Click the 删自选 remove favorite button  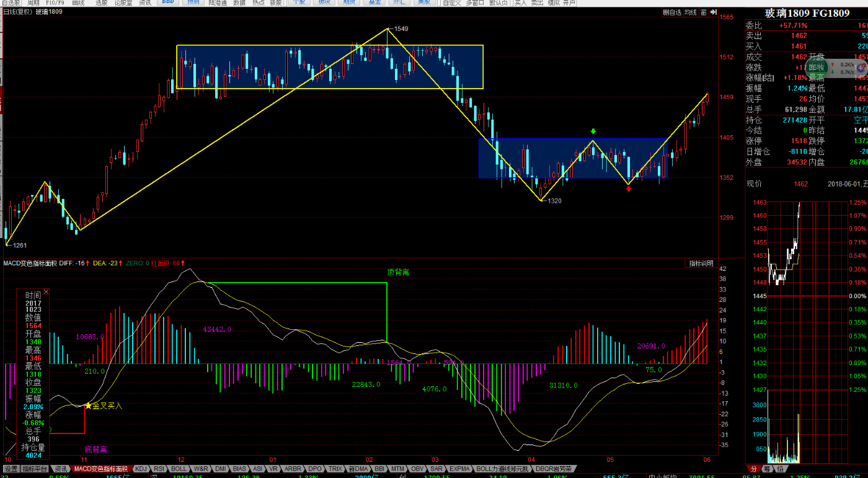click(672, 12)
